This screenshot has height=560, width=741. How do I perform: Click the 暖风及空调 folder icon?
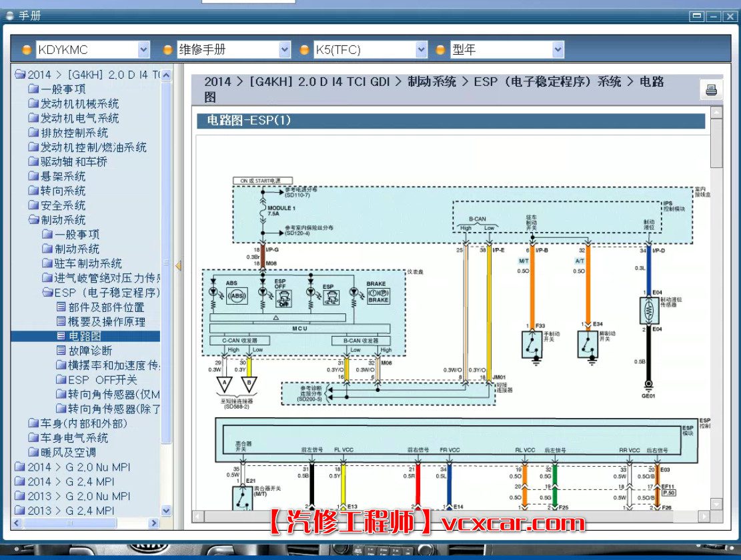pyautogui.click(x=34, y=453)
